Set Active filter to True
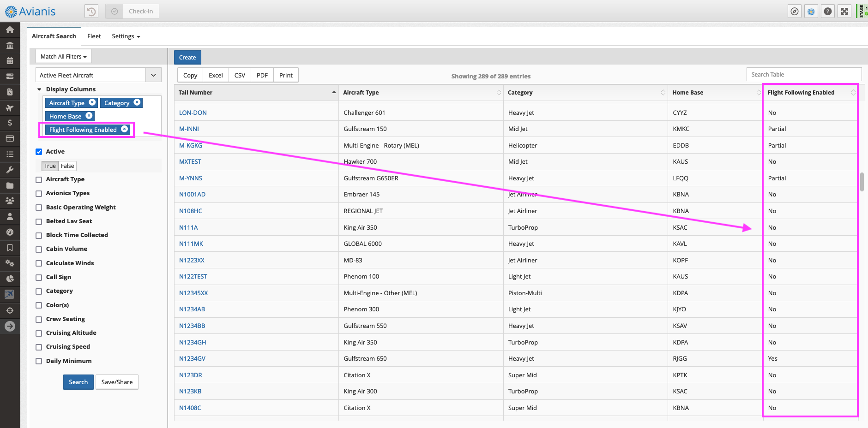The width and height of the screenshot is (868, 428). pos(50,166)
